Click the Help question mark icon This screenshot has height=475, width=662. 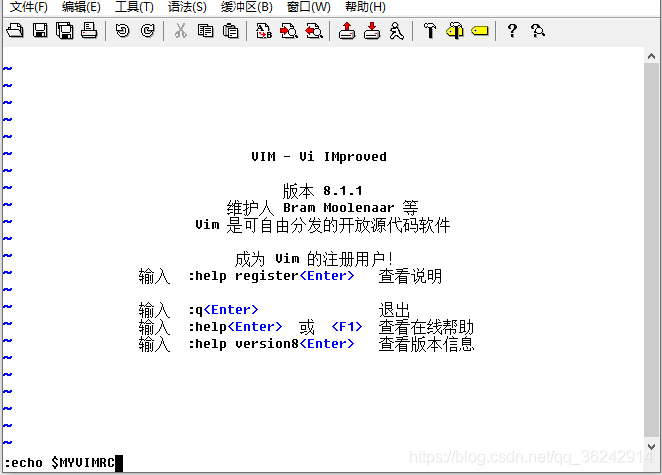(x=512, y=31)
